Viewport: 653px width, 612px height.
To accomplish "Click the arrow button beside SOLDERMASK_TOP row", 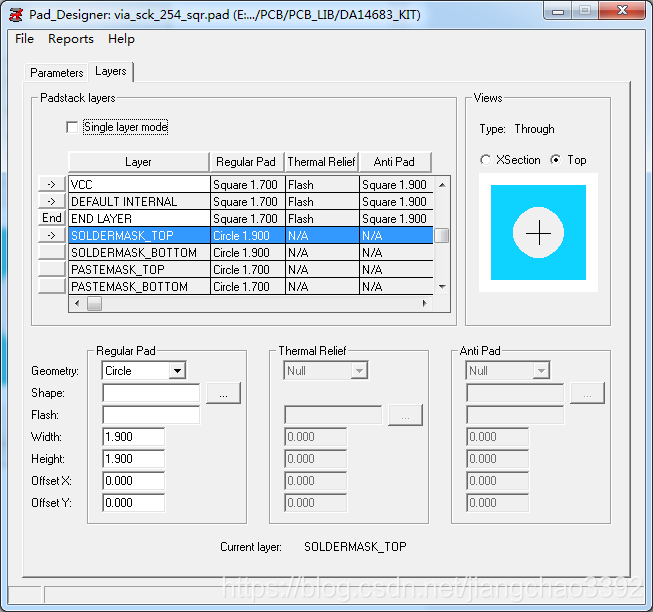I will pos(52,236).
